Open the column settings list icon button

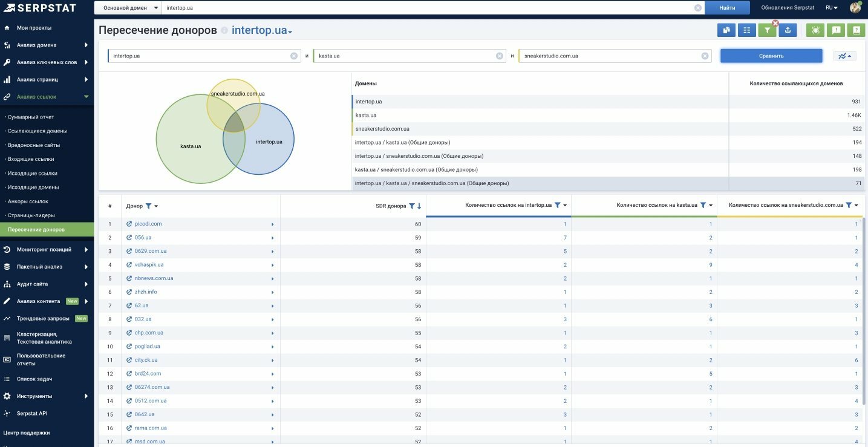pyautogui.click(x=746, y=30)
